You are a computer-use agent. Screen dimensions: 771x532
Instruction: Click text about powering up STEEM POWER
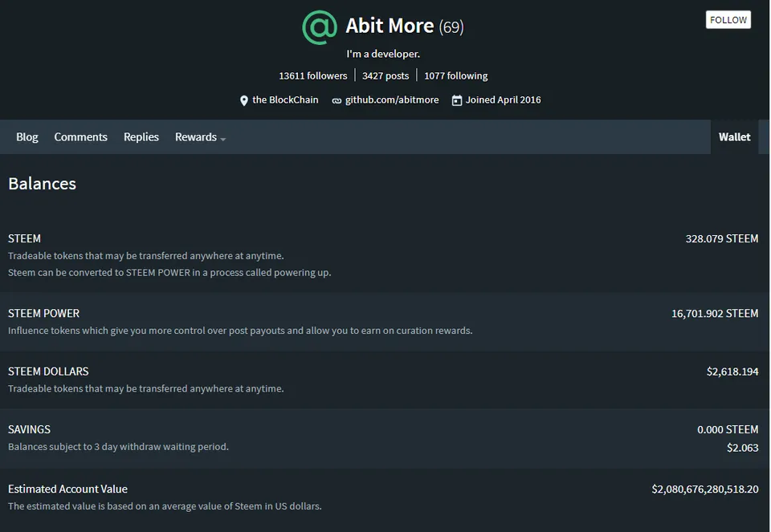pos(169,273)
